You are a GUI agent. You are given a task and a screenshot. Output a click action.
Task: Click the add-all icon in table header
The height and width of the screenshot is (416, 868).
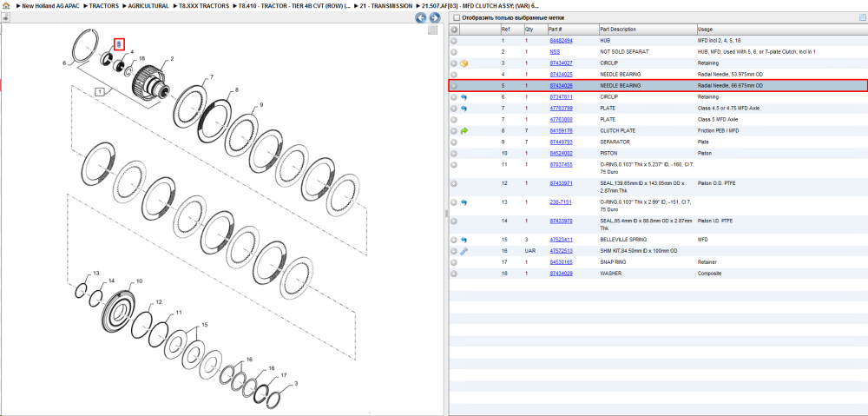(x=454, y=30)
